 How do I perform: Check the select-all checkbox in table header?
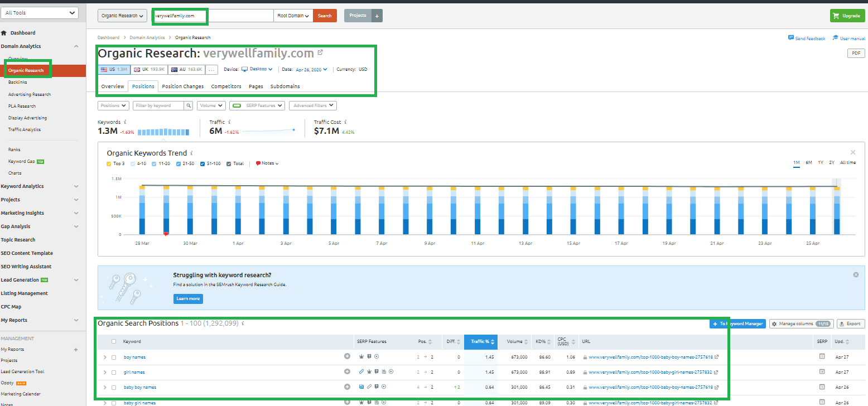114,341
